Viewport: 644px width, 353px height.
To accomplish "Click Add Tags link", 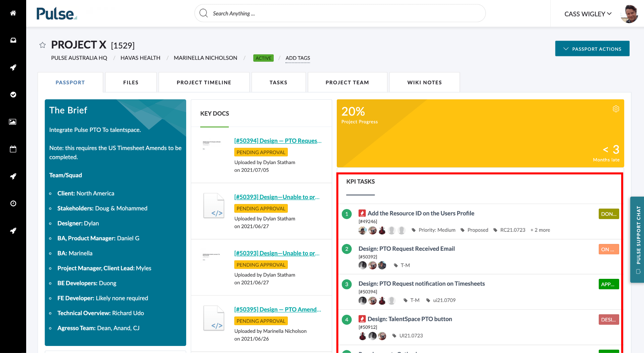I will [x=298, y=58].
